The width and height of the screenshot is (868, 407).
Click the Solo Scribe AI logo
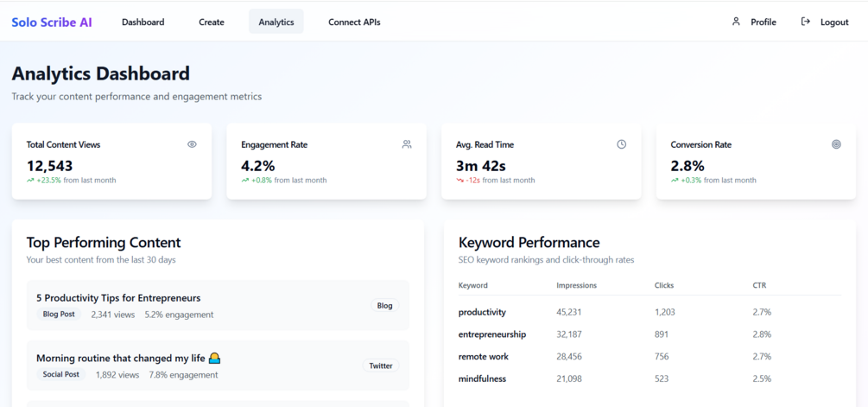[x=52, y=22]
